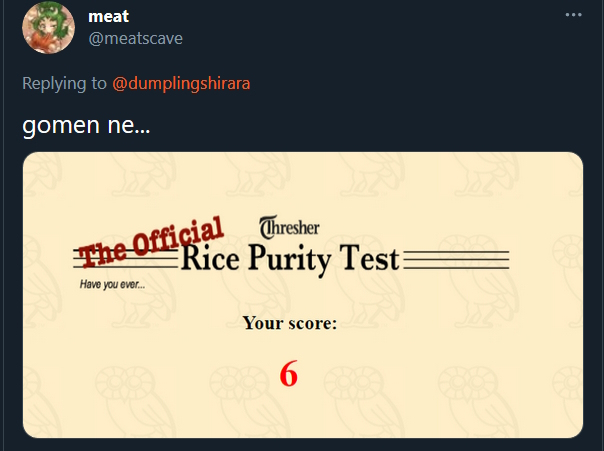Open the three-dot more options menu
604x451 pixels.
coord(573,15)
